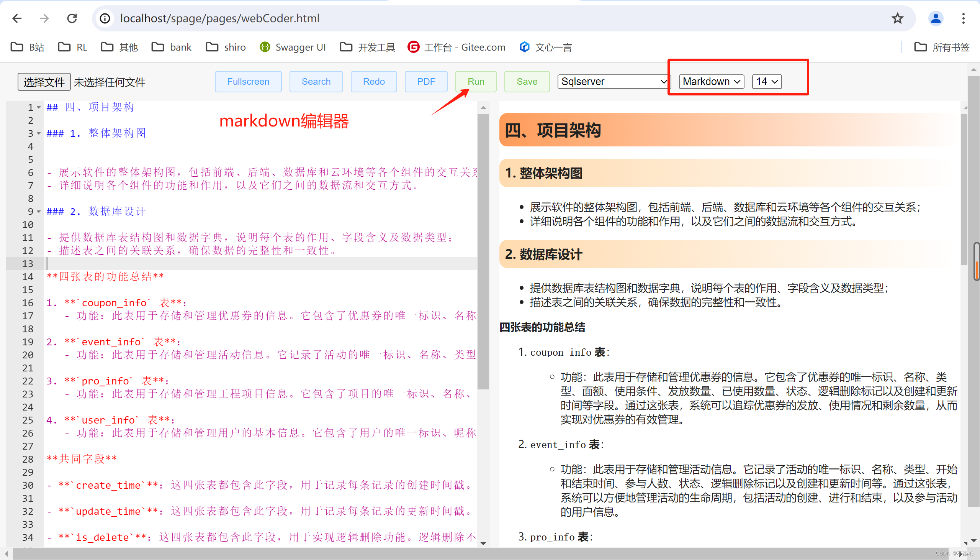The image size is (980, 560).
Task: Collapse the fold arrow on editor line 1
Action: click(x=39, y=107)
